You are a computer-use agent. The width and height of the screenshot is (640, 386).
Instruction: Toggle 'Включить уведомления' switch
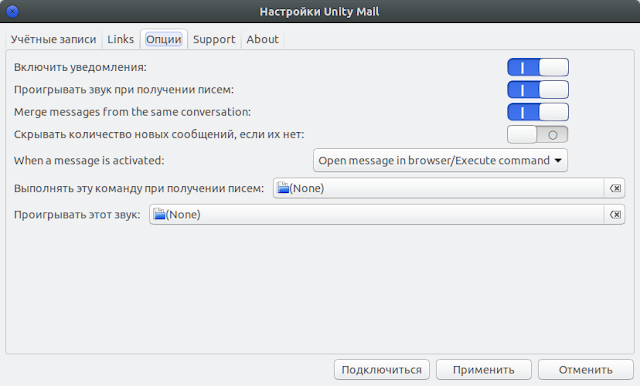(538, 67)
